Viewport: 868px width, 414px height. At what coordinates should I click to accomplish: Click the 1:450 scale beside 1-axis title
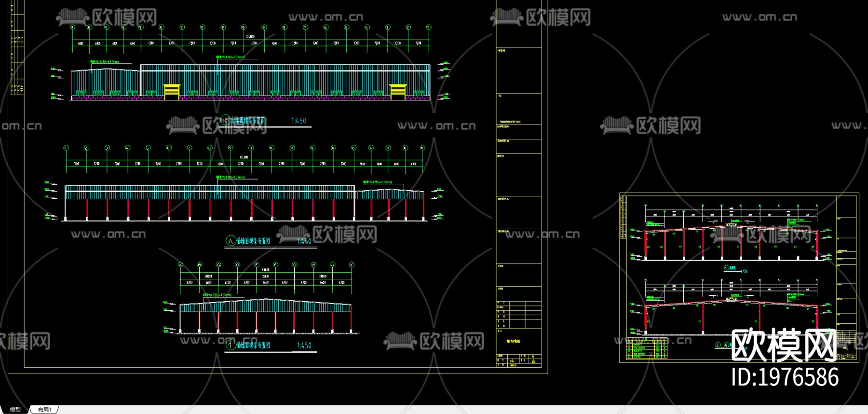(x=304, y=345)
